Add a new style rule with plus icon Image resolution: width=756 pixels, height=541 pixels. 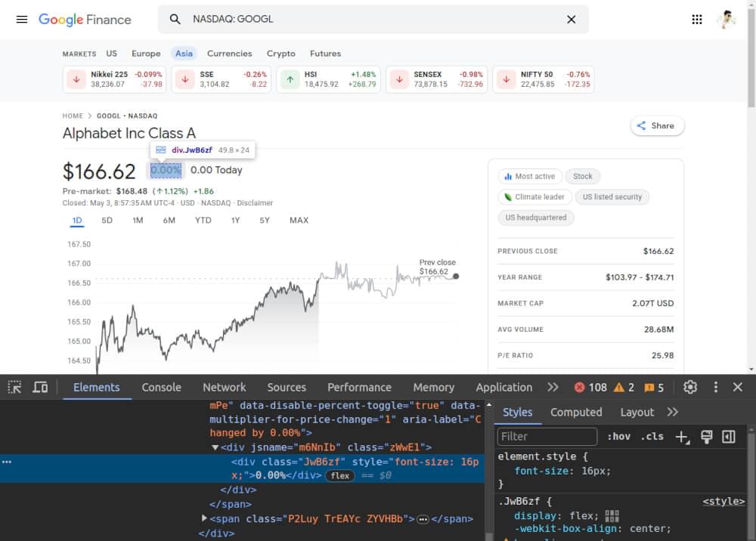[682, 437]
